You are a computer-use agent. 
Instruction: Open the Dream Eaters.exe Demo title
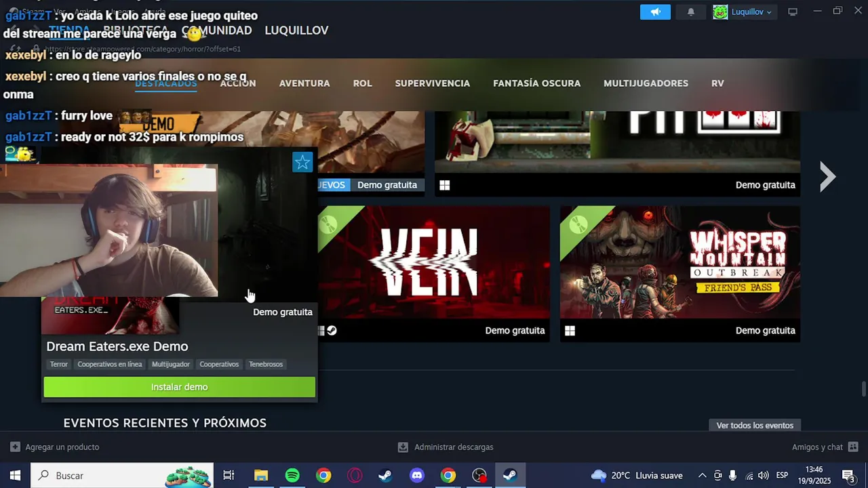(x=117, y=346)
